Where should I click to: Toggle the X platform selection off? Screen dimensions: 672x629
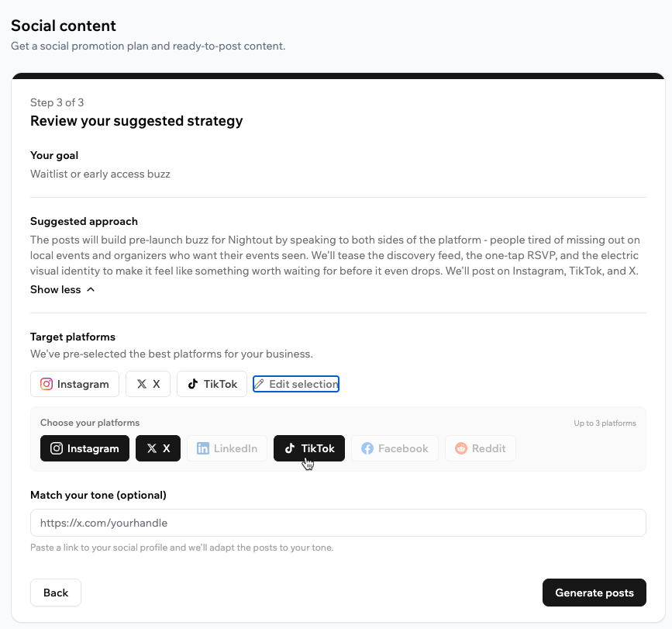[158, 448]
